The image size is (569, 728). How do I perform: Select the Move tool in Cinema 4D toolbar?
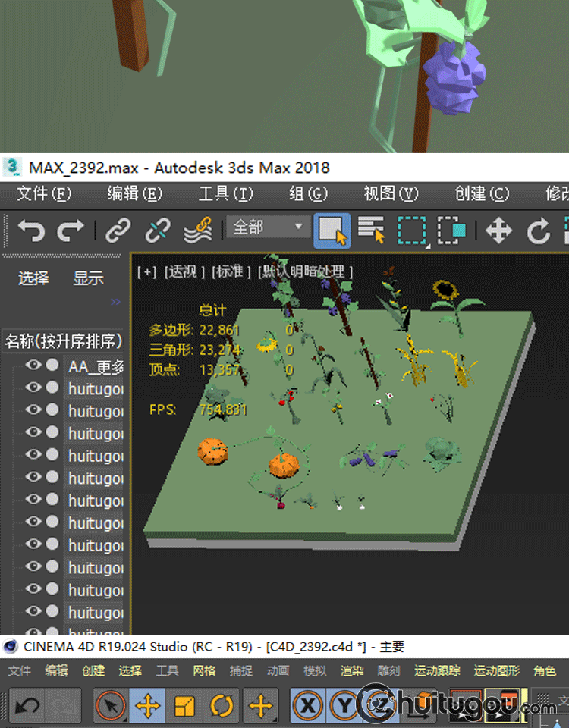[148, 706]
